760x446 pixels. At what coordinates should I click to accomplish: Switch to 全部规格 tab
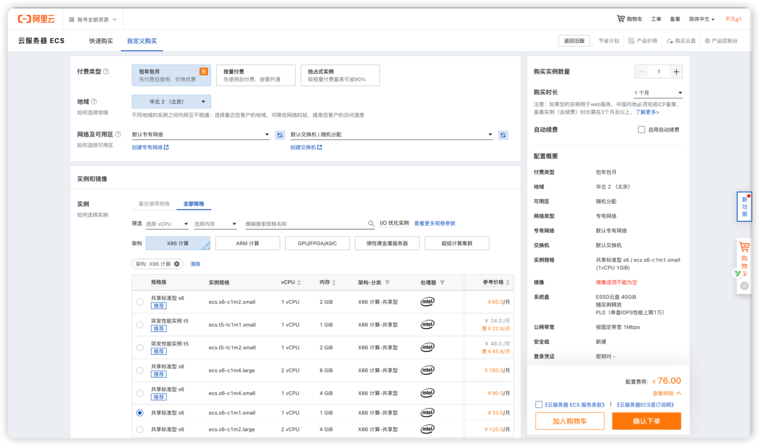point(193,204)
